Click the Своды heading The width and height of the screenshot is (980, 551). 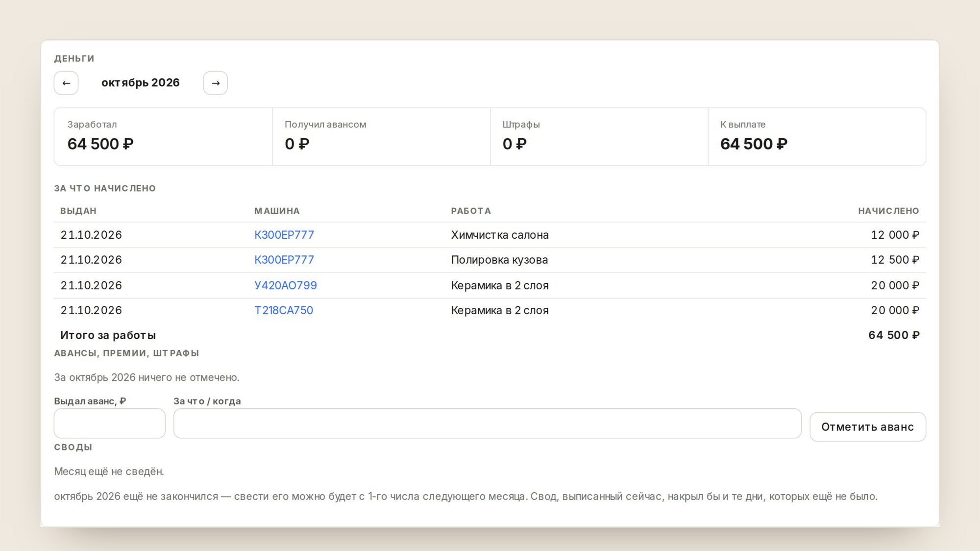pos(73,447)
